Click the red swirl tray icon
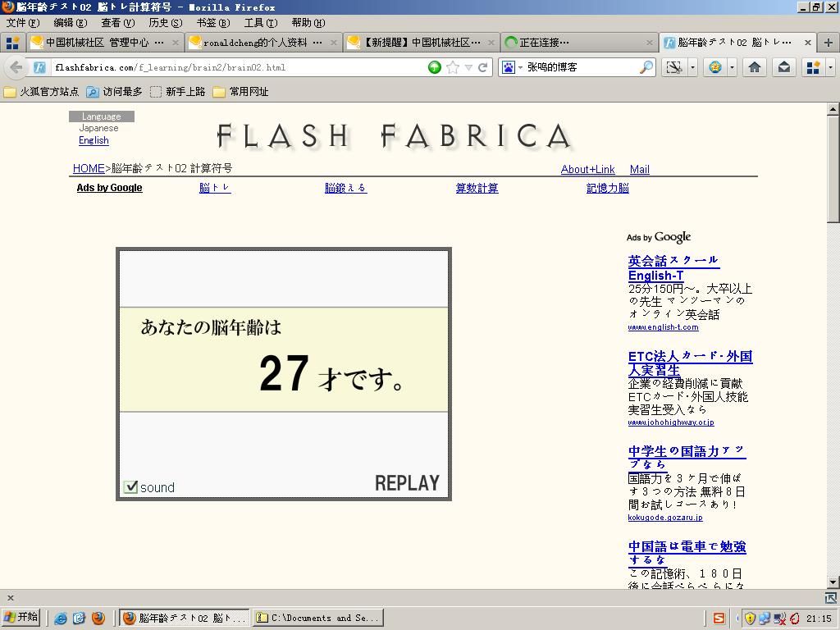840x630 pixels. click(794, 619)
